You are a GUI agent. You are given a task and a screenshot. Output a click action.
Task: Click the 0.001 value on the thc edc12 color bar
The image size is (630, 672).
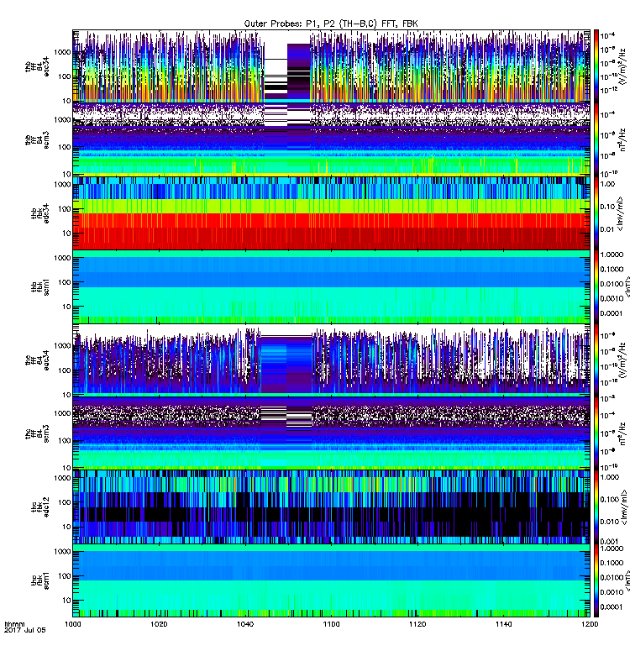tap(610, 541)
